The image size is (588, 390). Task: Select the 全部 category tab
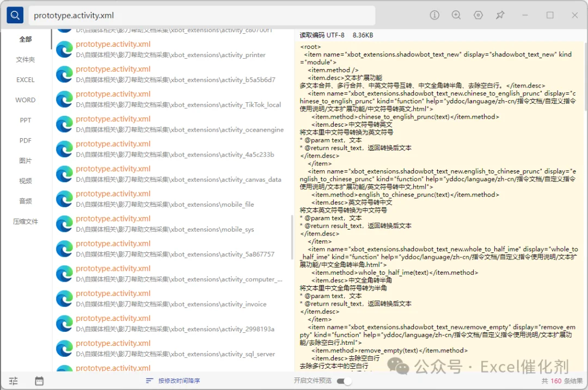point(26,39)
